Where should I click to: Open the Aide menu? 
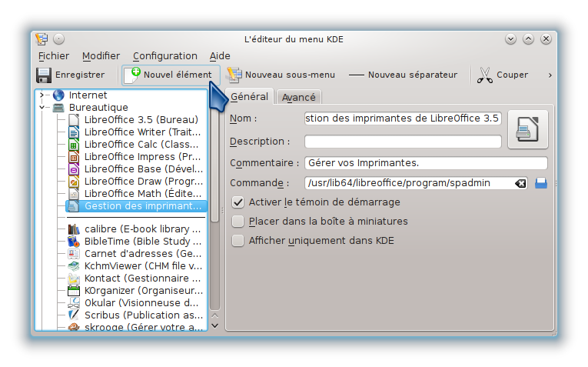220,56
